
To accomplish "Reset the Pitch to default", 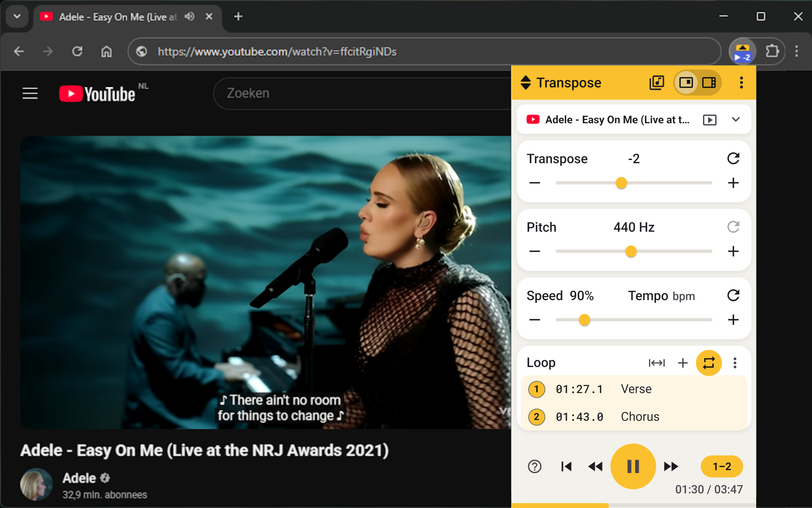I will point(733,227).
